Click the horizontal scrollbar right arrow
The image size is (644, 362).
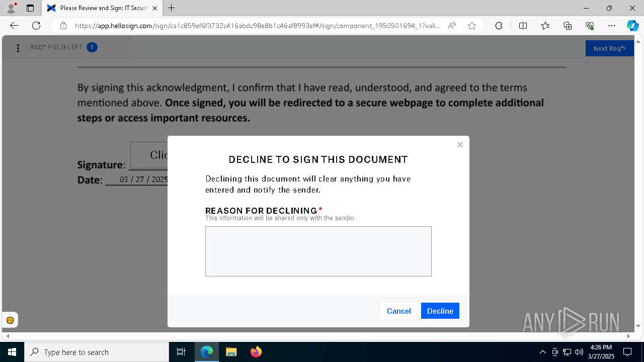click(x=628, y=335)
